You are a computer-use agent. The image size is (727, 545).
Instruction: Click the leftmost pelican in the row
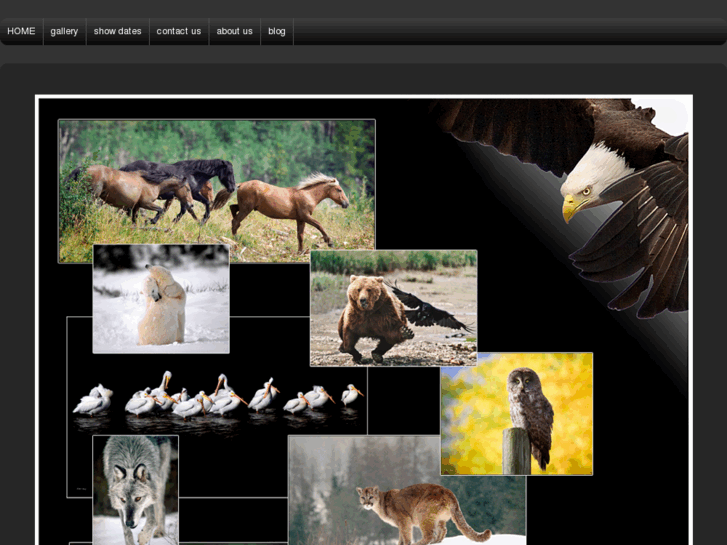point(92,401)
